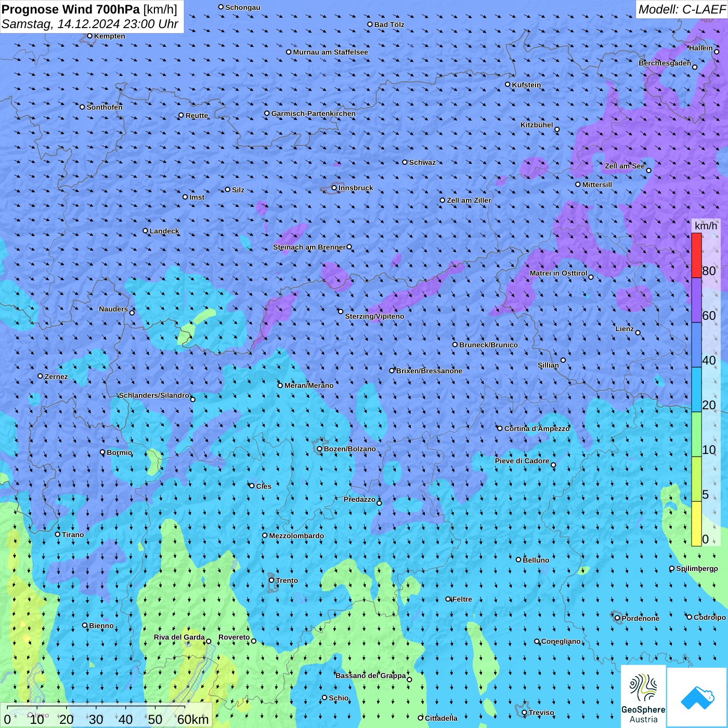Click the Zell am See marker
The image size is (728, 728).
[648, 170]
